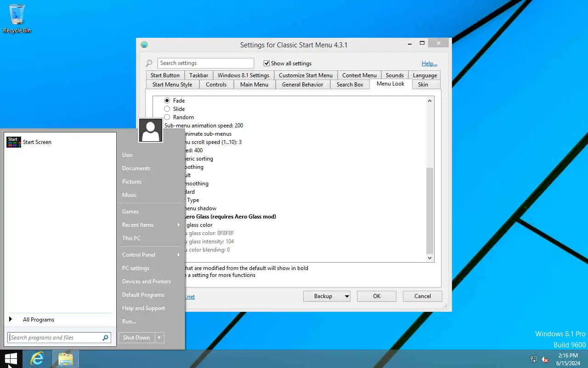Open the Help... link
This screenshot has width=588, height=368.
[x=430, y=63]
